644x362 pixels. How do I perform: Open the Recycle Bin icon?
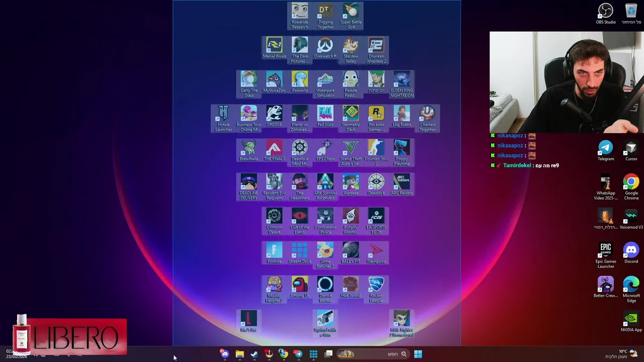pos(631,14)
